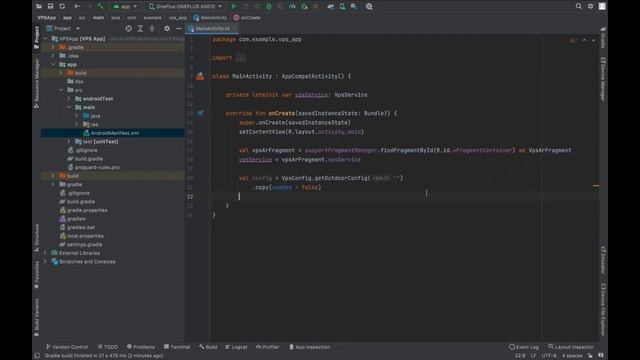Image resolution: width=640 pixels, height=360 pixels.
Task: Open the Build tool window
Action: (x=208, y=347)
